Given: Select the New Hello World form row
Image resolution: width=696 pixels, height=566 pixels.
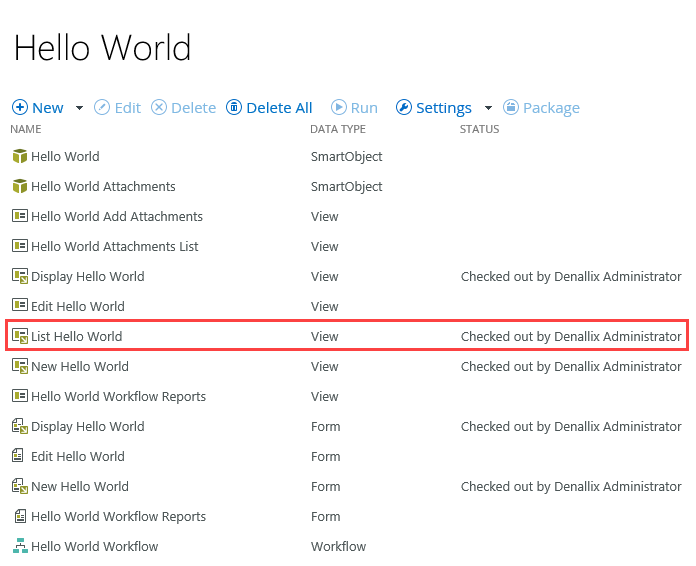Looking at the screenshot, I should tap(80, 487).
